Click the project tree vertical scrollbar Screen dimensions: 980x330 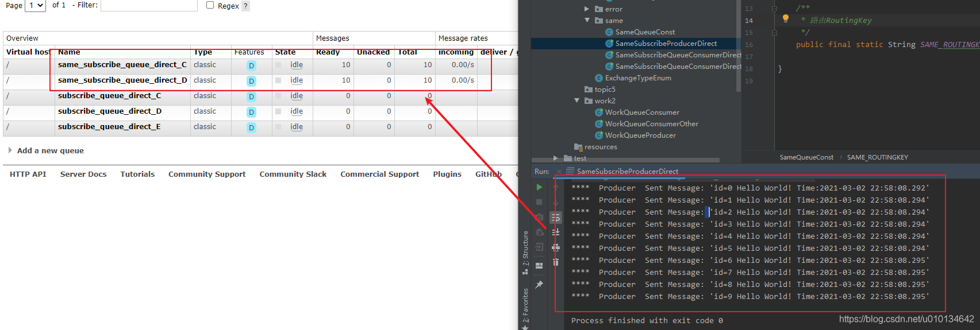[x=738, y=46]
